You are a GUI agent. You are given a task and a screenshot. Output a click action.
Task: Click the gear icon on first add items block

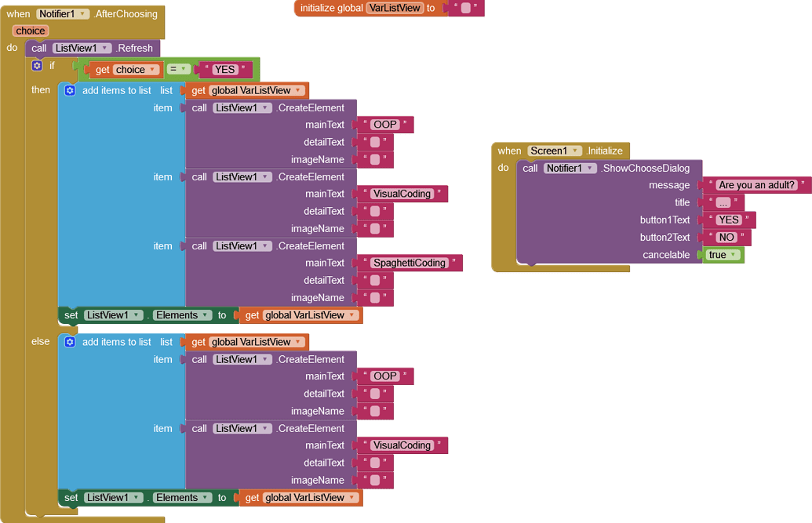pyautogui.click(x=70, y=91)
